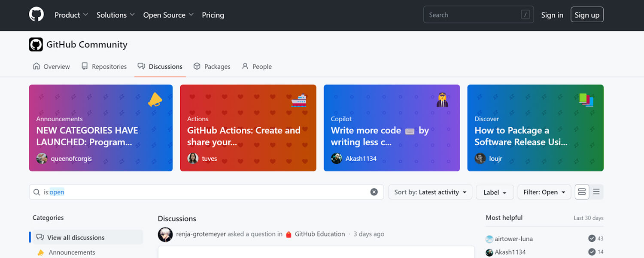Expand the Product menu

pyautogui.click(x=71, y=15)
